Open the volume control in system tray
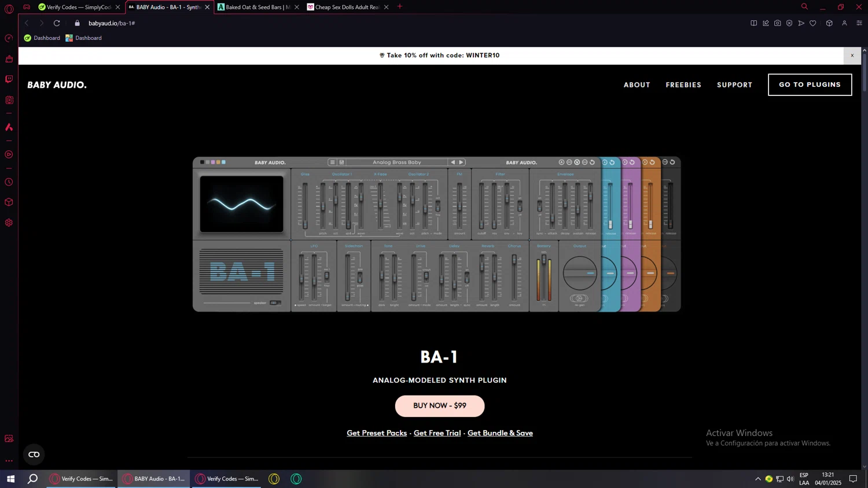This screenshot has width=868, height=488. [790, 479]
